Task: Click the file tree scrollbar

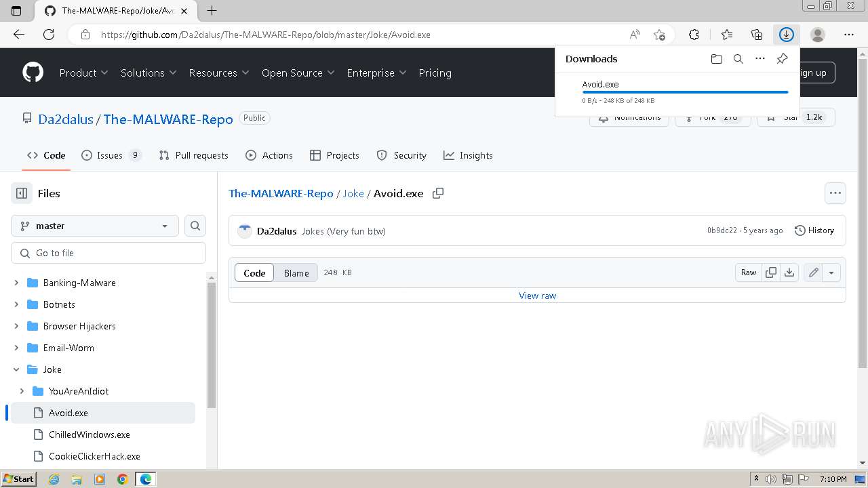Action: (212, 346)
